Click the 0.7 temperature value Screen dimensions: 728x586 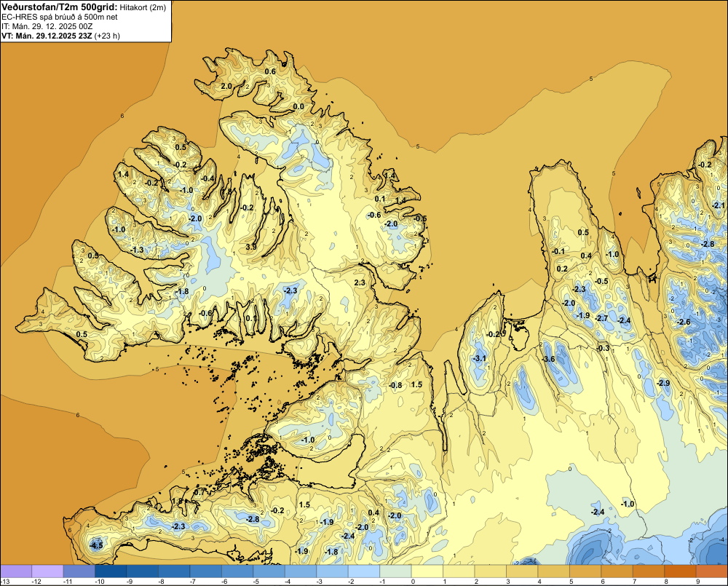(199, 492)
